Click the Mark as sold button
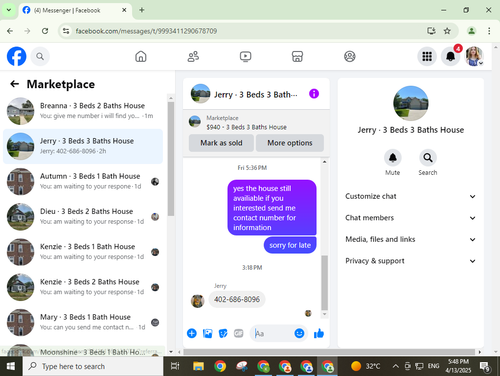Image resolution: width=500 pixels, height=376 pixels. tap(221, 143)
